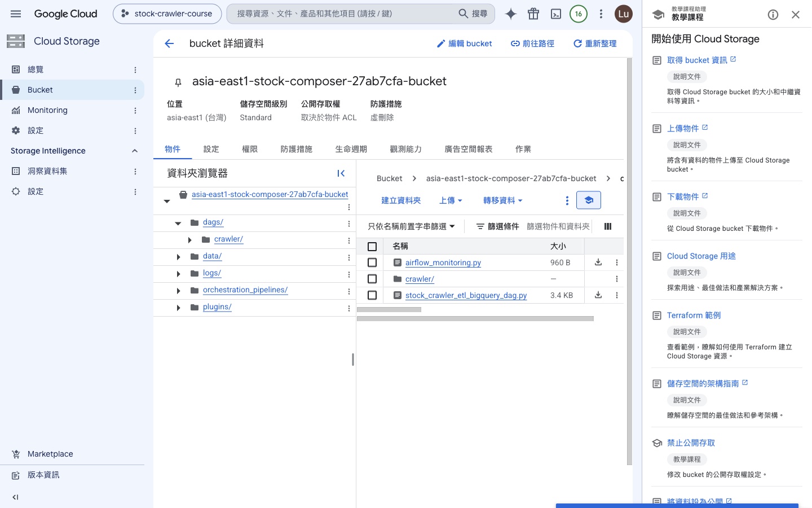Open info icon in tutorial panel header
This screenshot has width=812, height=508.
(773, 15)
